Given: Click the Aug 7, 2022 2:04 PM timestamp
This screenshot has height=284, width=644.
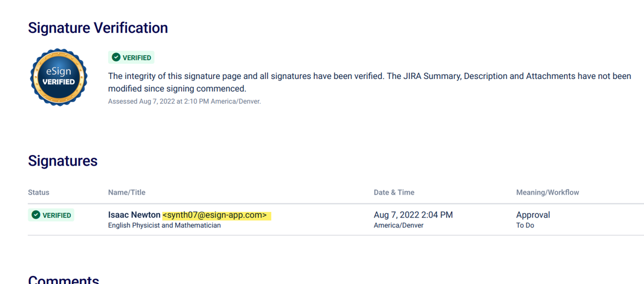Looking at the screenshot, I should click(413, 215).
